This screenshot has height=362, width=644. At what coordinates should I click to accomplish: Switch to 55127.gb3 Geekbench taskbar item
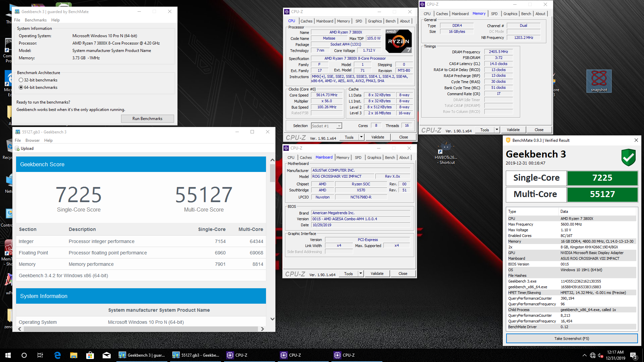pyautogui.click(x=196, y=355)
